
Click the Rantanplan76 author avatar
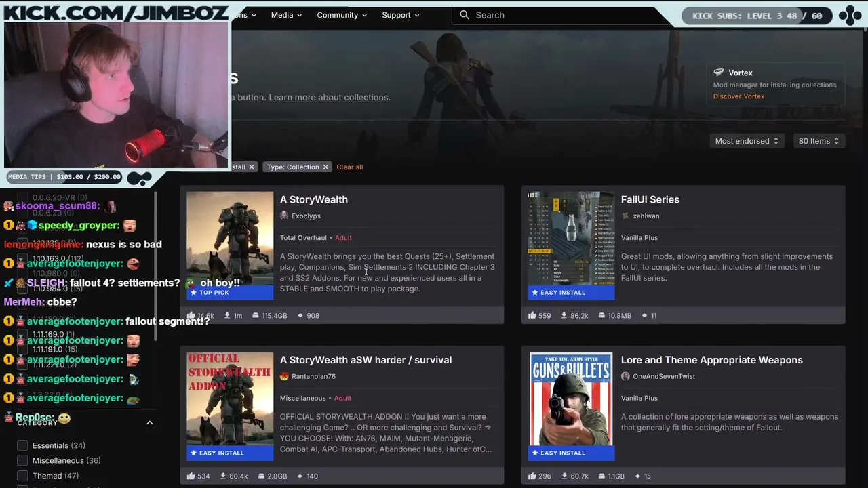284,376
